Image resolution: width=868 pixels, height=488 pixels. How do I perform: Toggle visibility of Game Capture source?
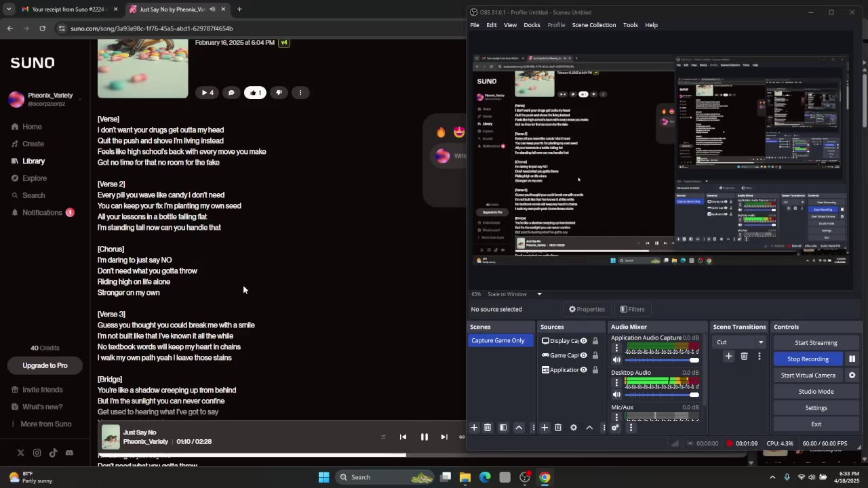583,355
